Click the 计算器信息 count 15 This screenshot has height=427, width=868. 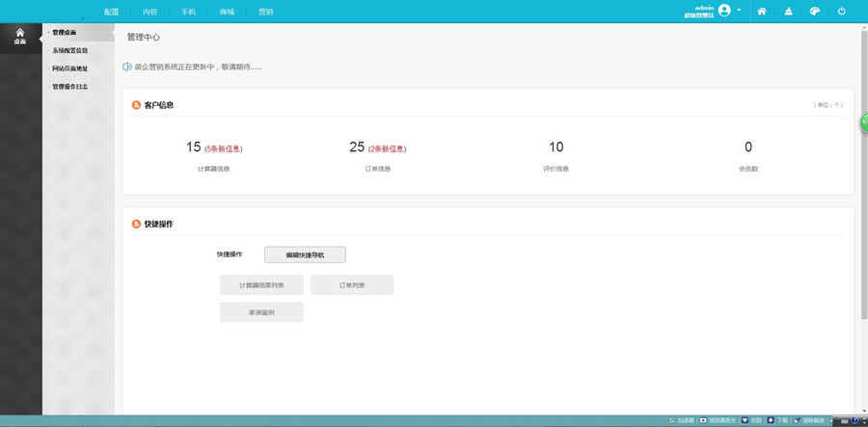[x=193, y=147]
